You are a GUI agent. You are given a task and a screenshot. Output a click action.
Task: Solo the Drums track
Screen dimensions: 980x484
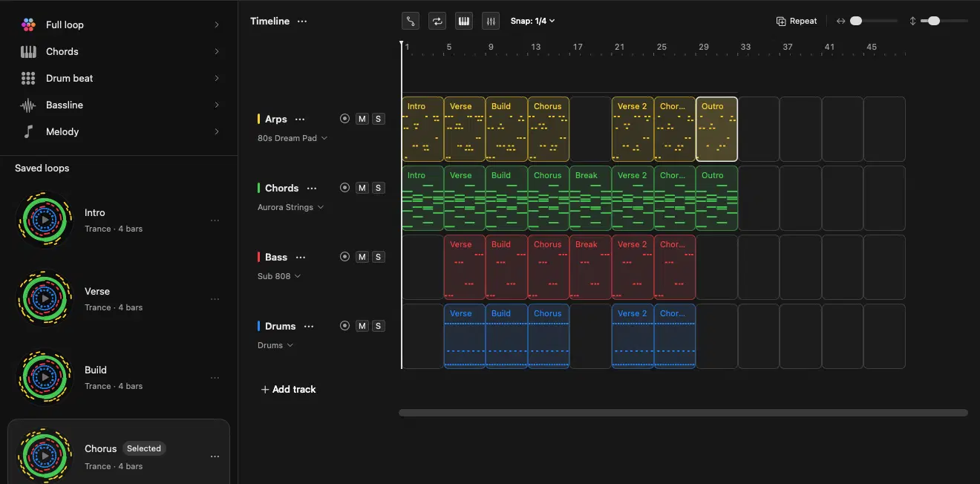pos(378,326)
